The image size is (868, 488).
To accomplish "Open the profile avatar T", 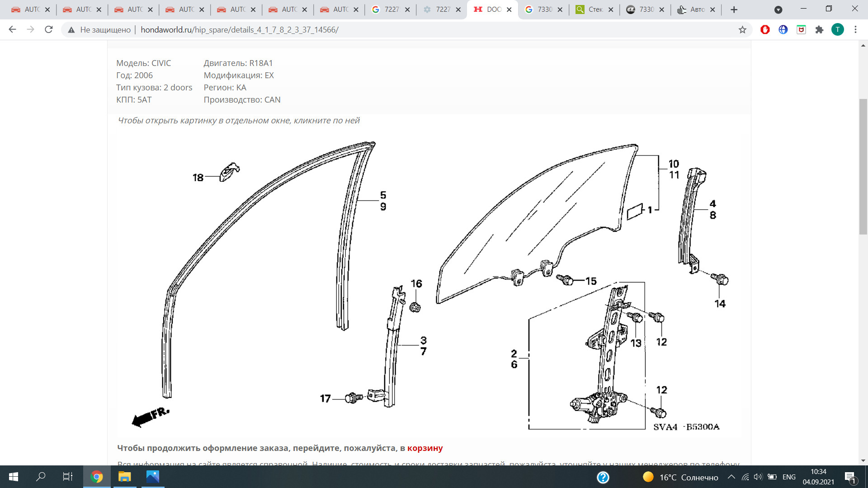I will pos(837,30).
